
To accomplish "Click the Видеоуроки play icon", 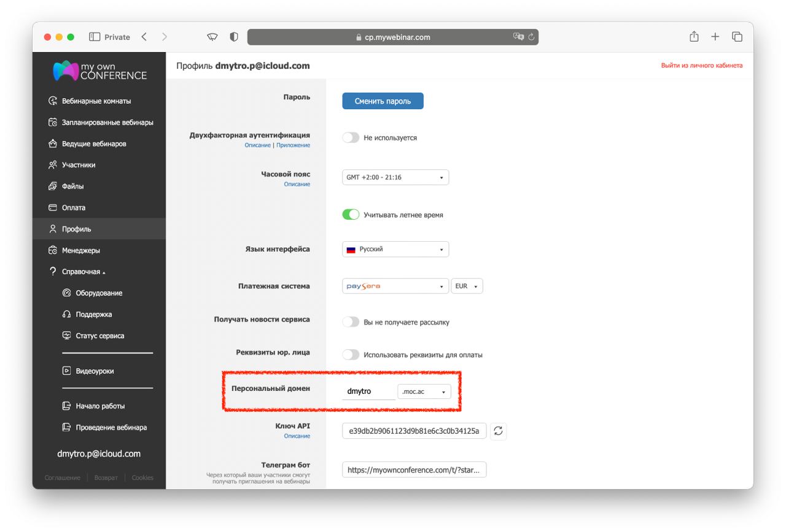I will [67, 371].
